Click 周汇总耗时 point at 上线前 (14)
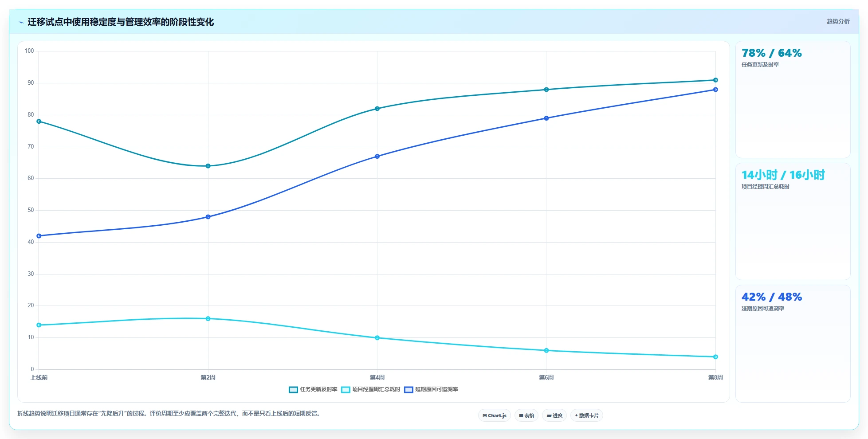 [39, 325]
